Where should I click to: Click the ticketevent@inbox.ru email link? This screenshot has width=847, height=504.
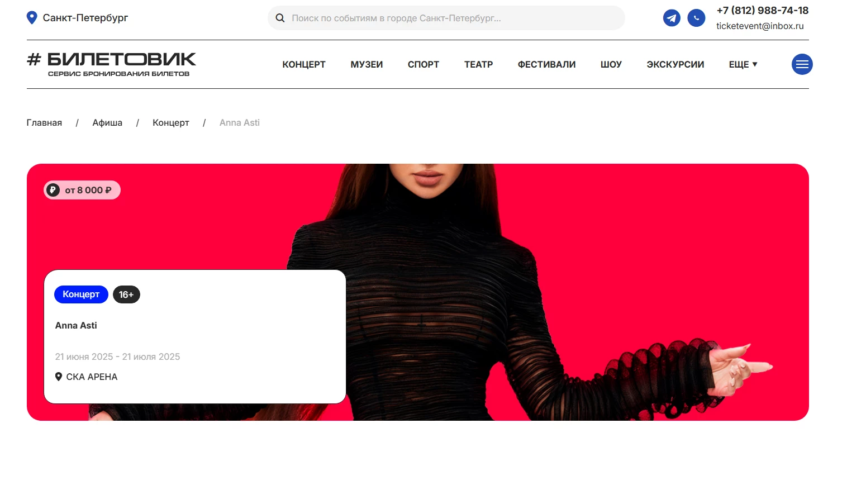click(x=760, y=26)
